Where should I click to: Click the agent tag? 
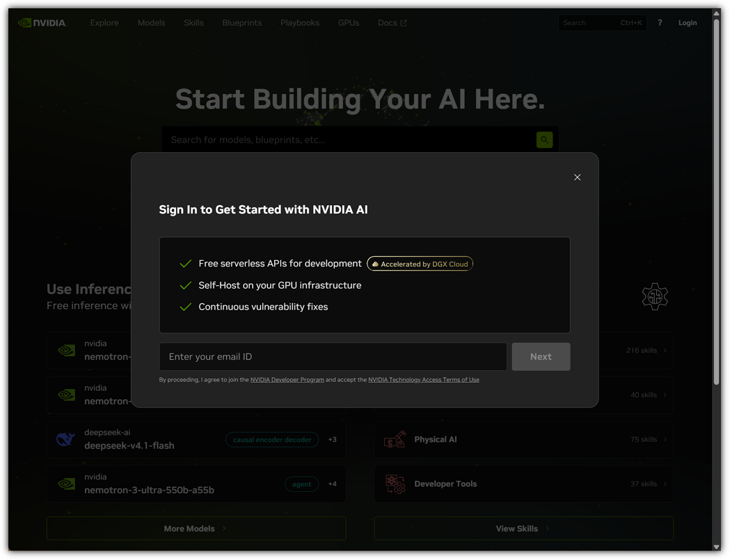(x=302, y=484)
